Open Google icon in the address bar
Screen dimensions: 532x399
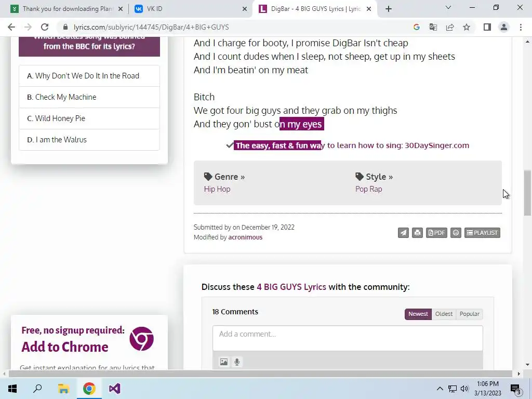[x=417, y=27]
